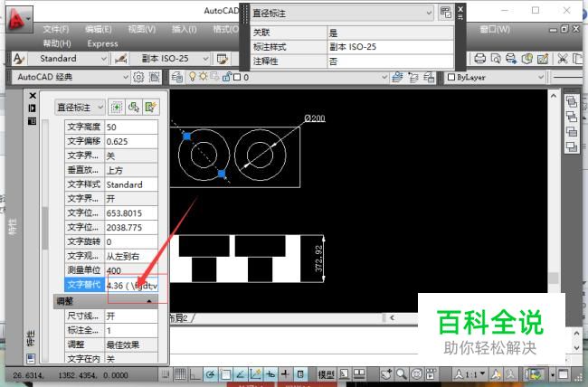Toggle Grid display in the status bar
Viewport: 588px width, 387px height.
tap(180, 374)
